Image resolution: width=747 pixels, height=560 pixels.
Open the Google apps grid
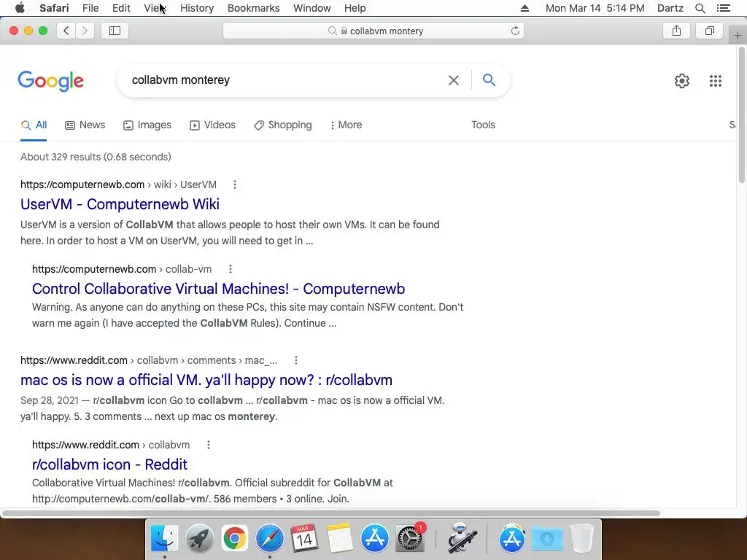[715, 80]
